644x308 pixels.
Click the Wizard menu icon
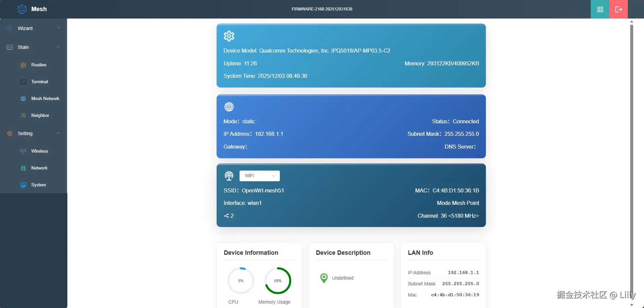10,28
